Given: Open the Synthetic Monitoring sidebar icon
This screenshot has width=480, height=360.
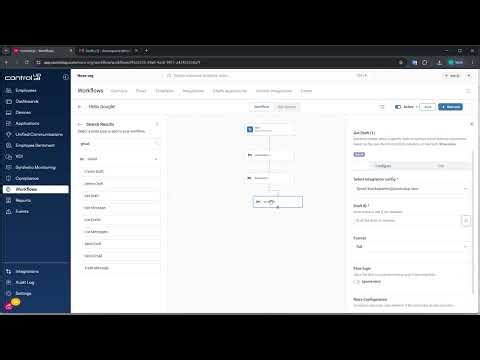Looking at the screenshot, I should (9, 167).
